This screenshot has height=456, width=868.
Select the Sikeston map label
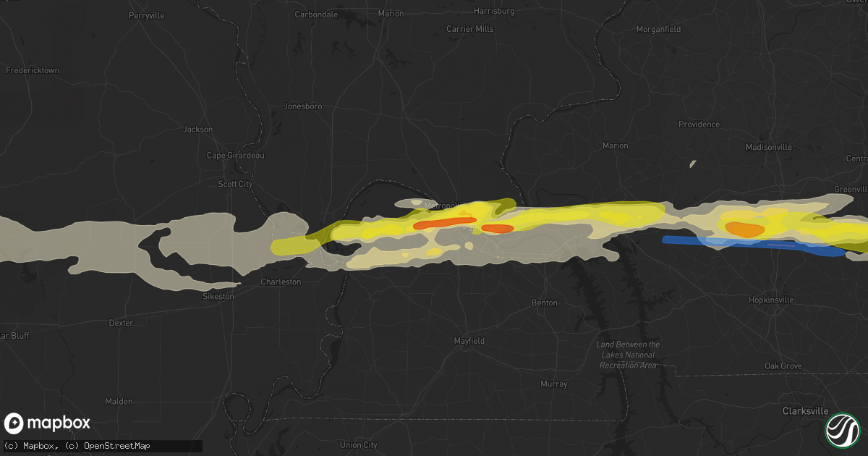click(218, 296)
